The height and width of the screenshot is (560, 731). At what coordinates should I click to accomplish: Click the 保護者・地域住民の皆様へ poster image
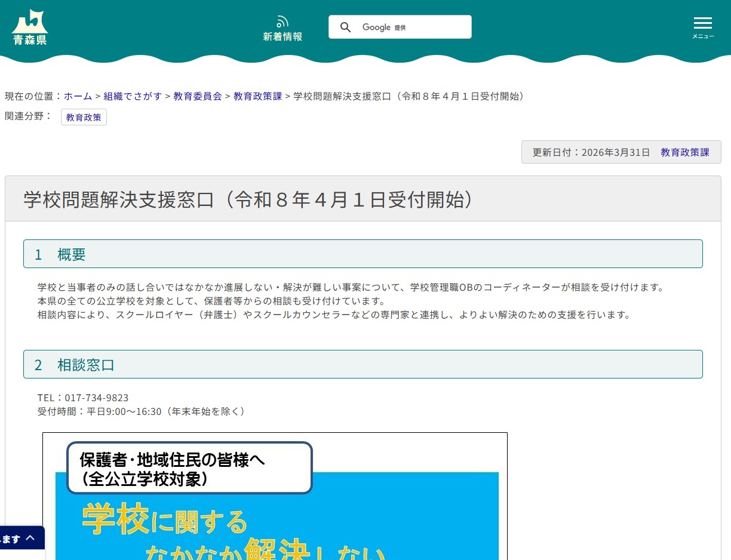click(x=275, y=496)
